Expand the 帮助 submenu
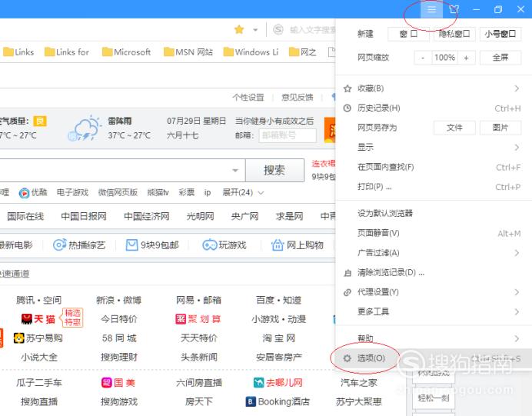The height and width of the screenshot is (416, 532). click(x=434, y=338)
